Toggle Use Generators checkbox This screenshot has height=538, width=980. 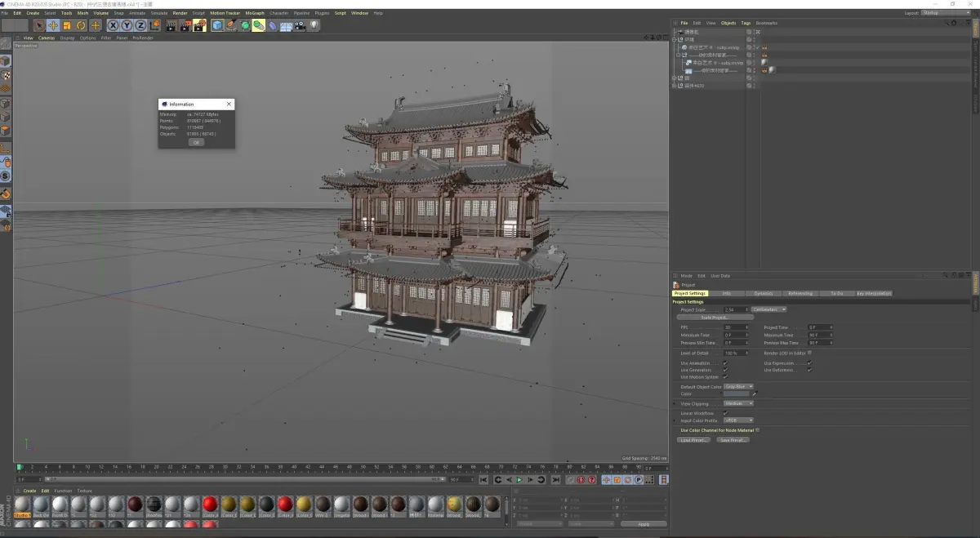725,370
